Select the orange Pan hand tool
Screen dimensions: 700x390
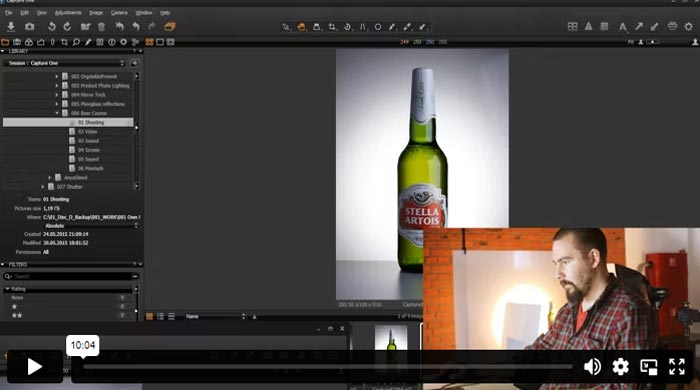click(x=302, y=27)
